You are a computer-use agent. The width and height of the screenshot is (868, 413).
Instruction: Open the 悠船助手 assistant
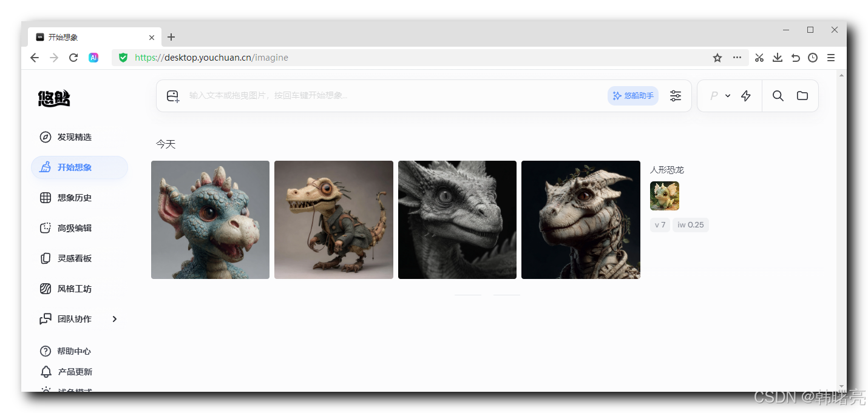(633, 96)
